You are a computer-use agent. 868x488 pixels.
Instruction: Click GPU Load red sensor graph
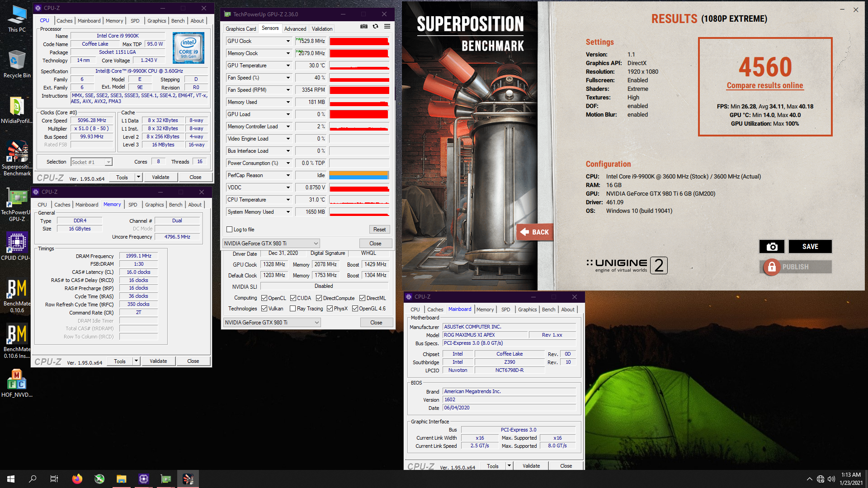(x=359, y=114)
